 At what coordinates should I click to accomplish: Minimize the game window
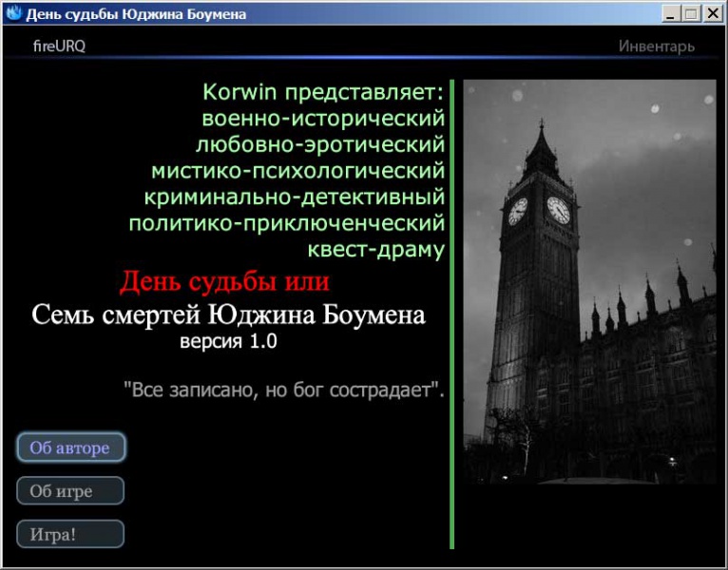(672, 14)
